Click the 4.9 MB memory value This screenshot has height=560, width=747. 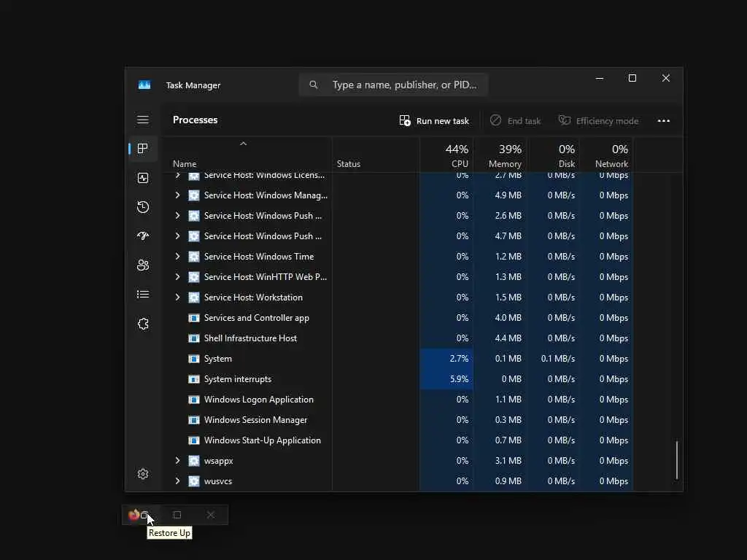[508, 195]
